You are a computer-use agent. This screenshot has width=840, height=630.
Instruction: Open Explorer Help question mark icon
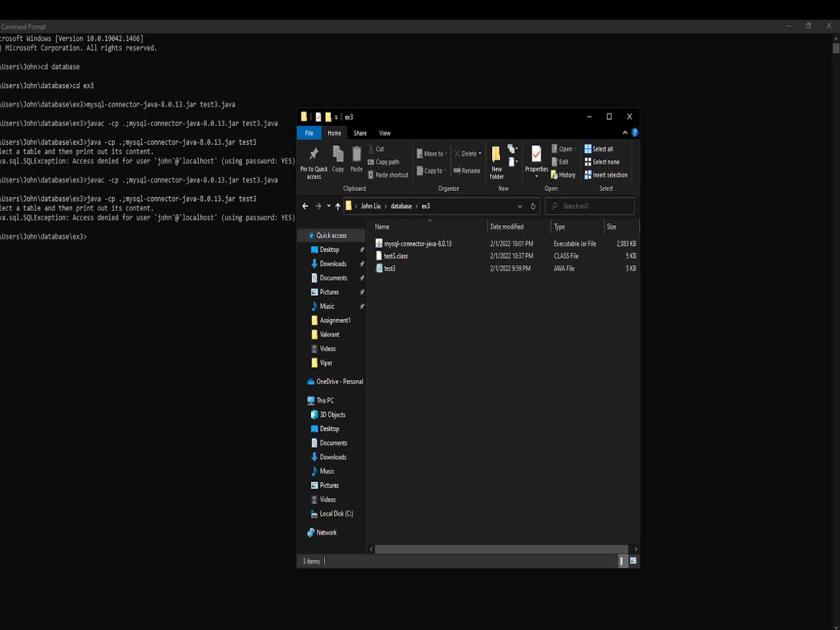click(x=635, y=133)
